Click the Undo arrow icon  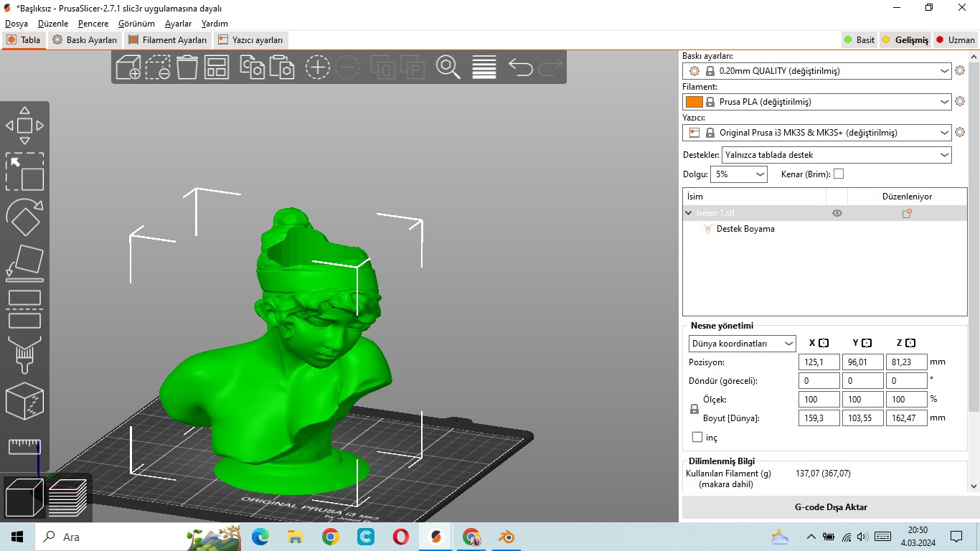520,67
